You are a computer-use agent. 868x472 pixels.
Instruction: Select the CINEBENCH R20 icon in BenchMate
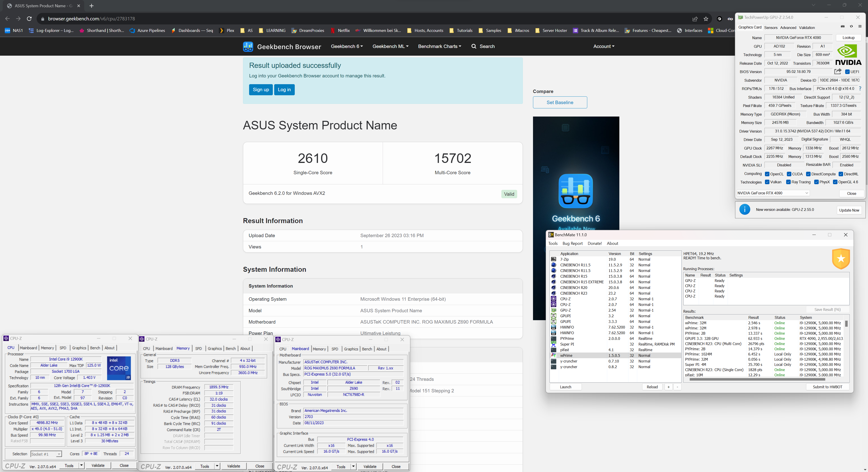tap(553, 288)
